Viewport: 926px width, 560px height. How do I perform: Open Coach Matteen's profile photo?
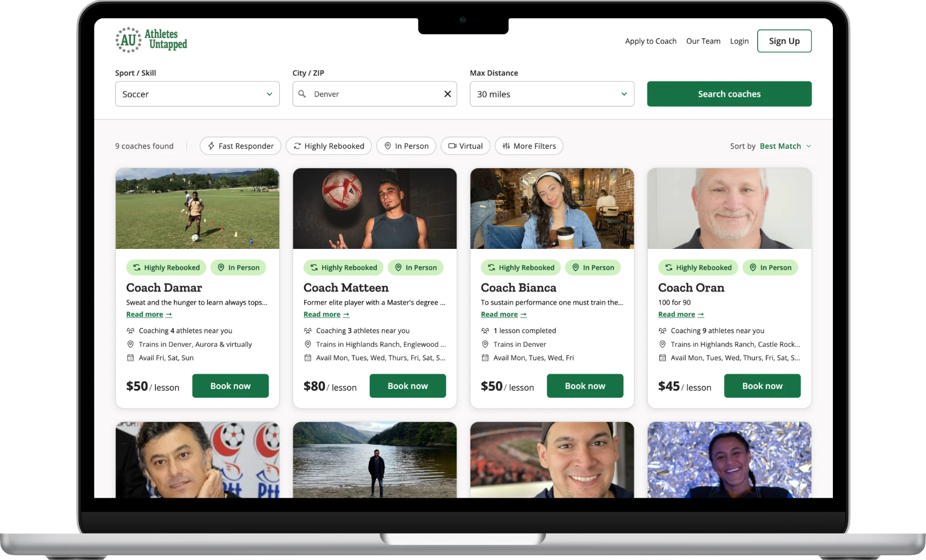click(375, 208)
